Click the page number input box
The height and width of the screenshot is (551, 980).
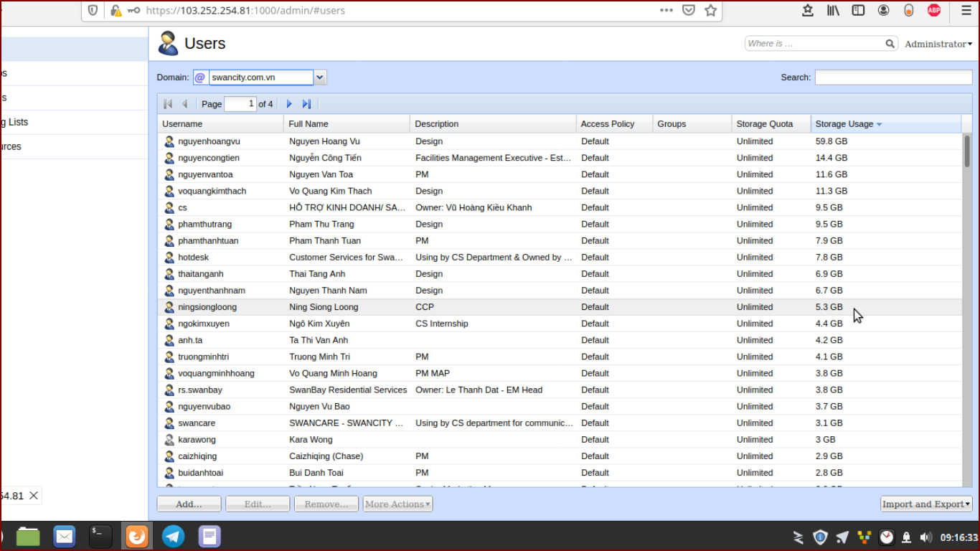[240, 104]
